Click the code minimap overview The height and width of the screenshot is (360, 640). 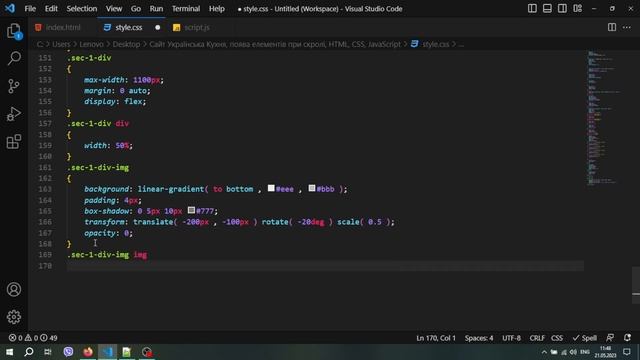tap(604, 118)
